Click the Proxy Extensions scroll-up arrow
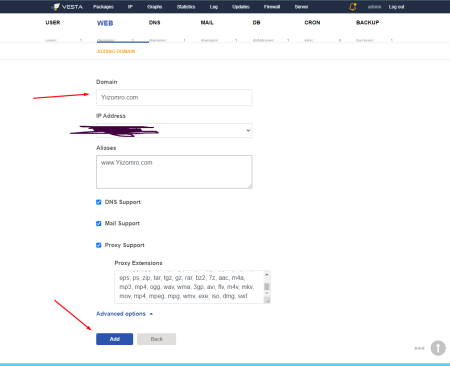 [267, 275]
